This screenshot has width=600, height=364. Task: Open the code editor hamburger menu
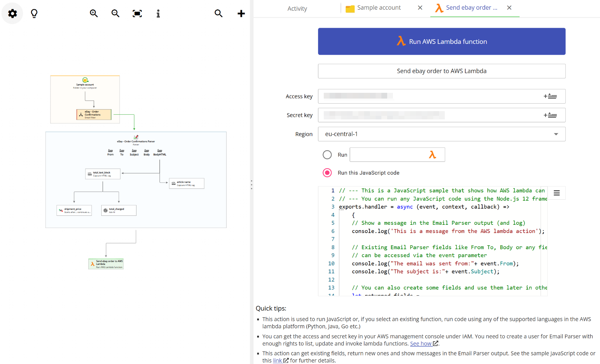557,193
